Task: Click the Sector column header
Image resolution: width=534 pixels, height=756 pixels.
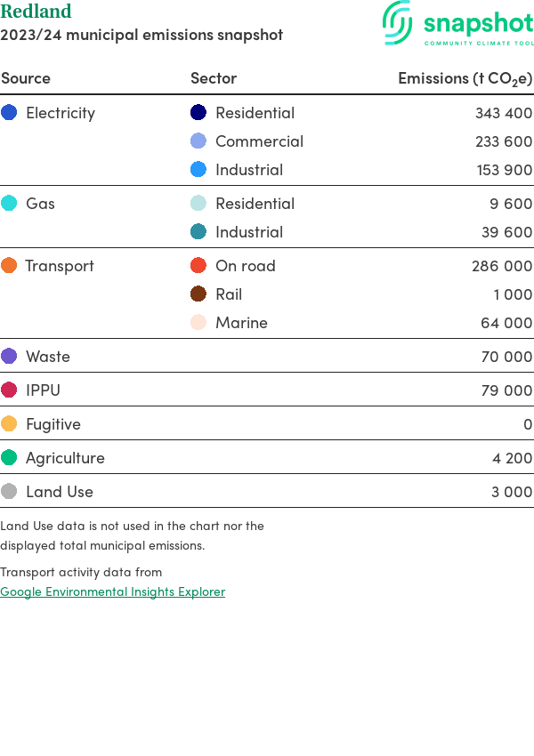Action: (x=214, y=78)
